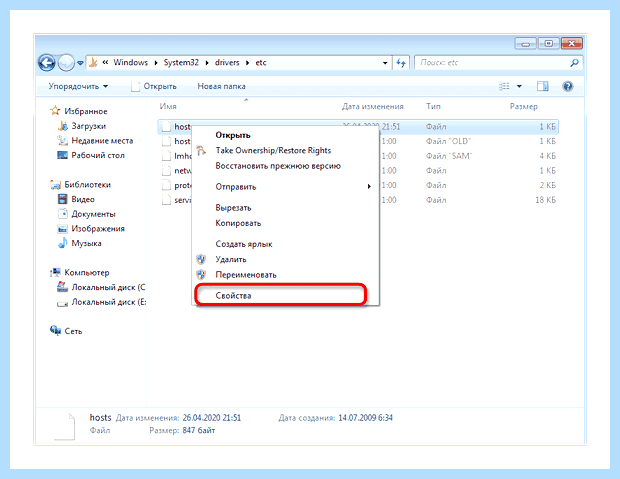Select drivers in the address breadcrumb

227,62
